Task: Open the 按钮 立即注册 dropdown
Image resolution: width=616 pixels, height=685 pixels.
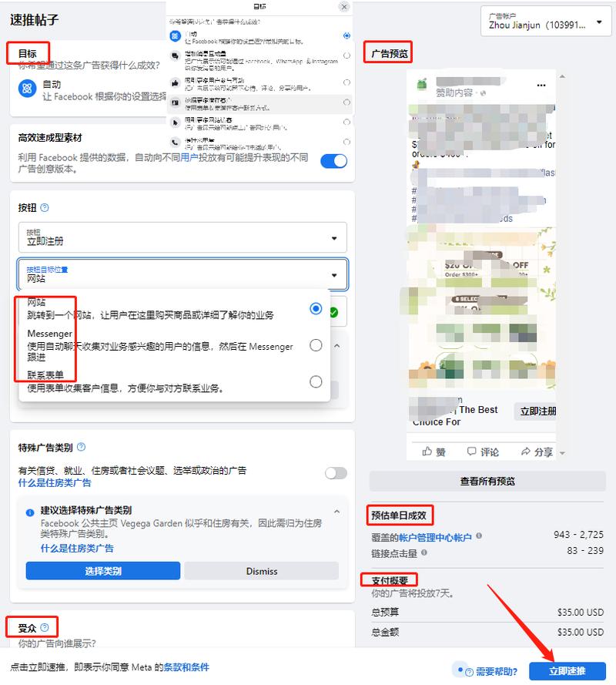Action: [x=182, y=237]
